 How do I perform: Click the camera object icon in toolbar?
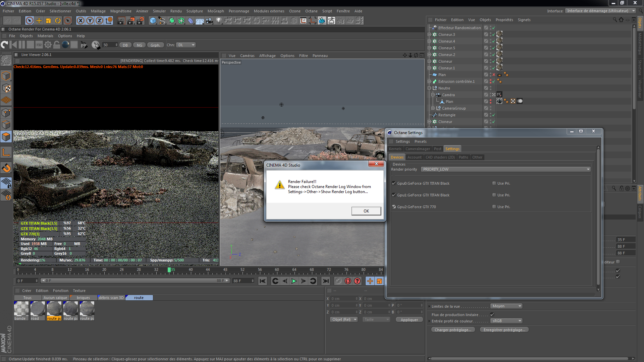[209, 21]
